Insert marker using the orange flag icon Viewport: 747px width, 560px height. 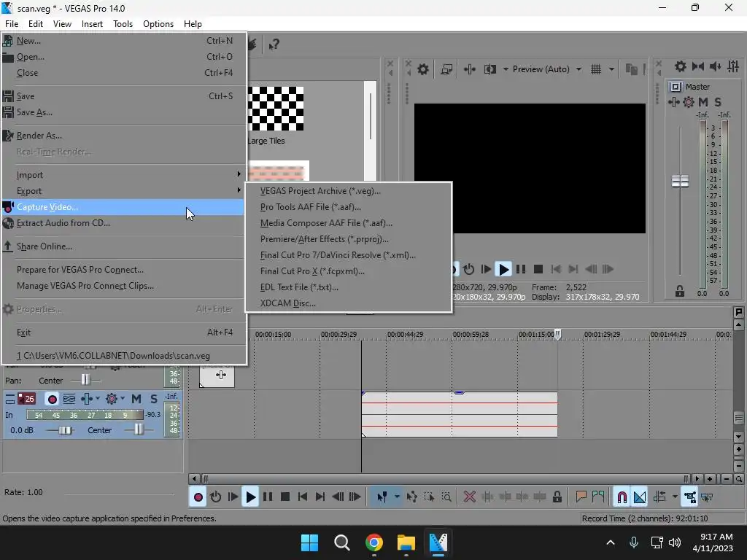click(x=581, y=497)
